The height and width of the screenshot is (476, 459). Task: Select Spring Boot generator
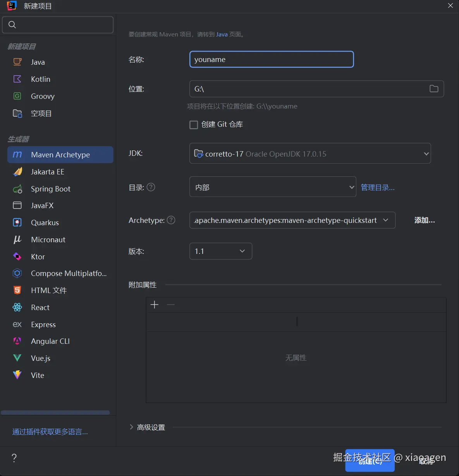[x=60, y=189]
